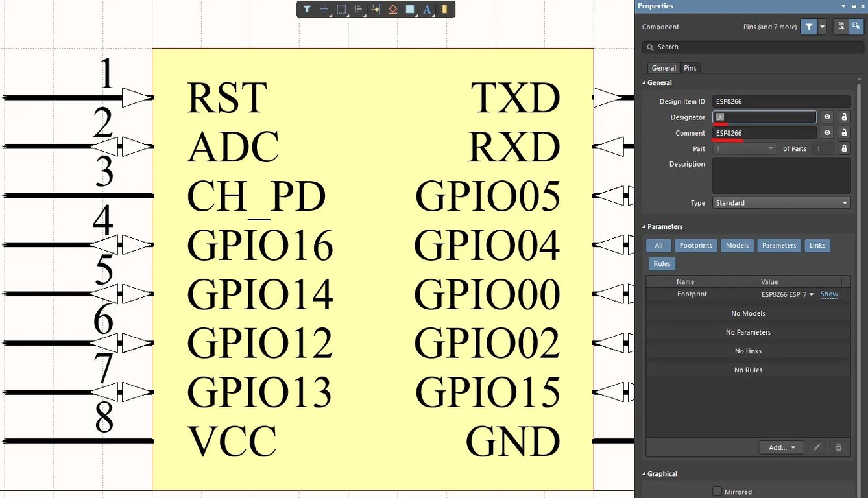This screenshot has height=498, width=868.
Task: Select the move objects cross tool
Action: click(x=324, y=9)
